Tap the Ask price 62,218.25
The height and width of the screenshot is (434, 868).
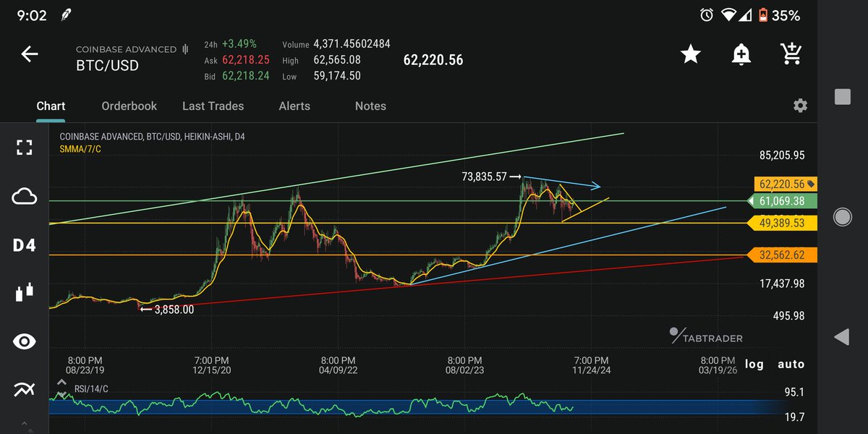click(x=246, y=60)
